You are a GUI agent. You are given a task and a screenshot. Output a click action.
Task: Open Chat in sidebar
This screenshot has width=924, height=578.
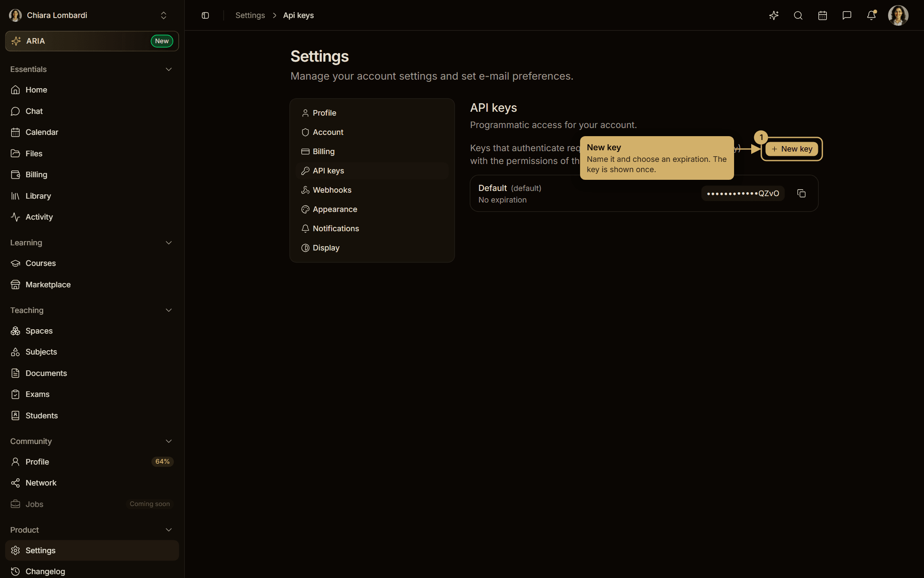point(92,111)
